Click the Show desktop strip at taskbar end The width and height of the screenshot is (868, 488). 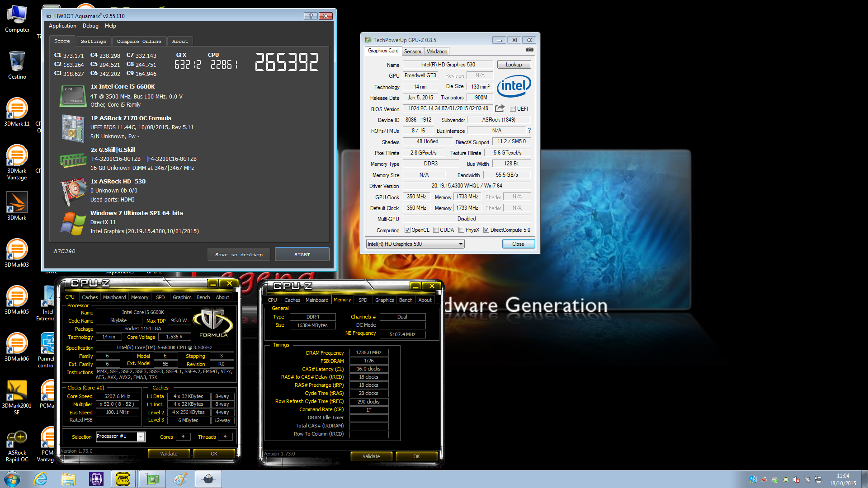(864, 479)
